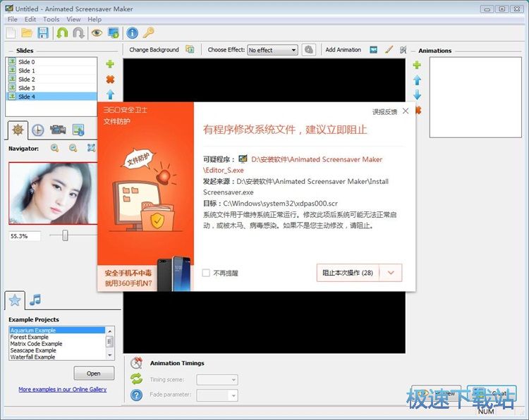The width and height of the screenshot is (529, 420).
Task: Zoom out on the Navigator
Action: [73, 148]
